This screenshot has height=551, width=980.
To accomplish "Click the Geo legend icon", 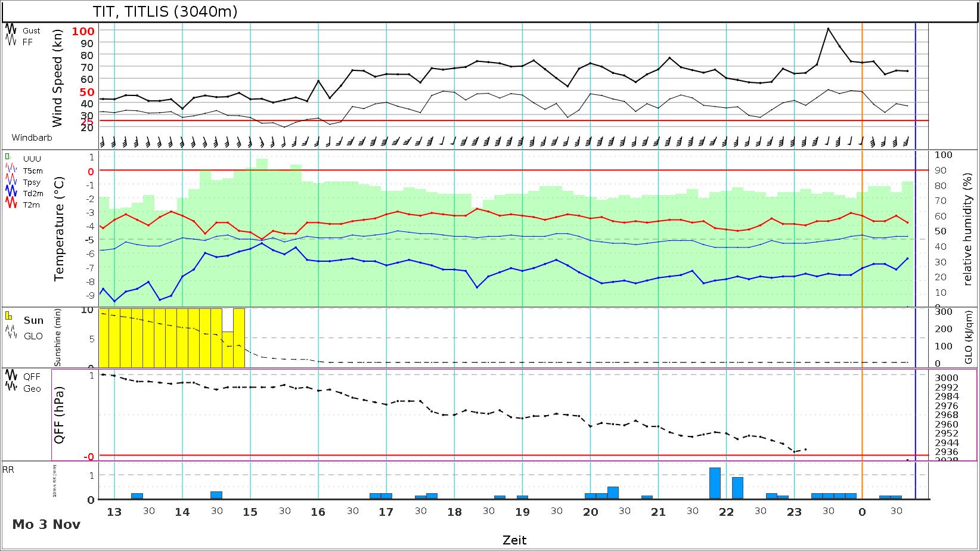I will pyautogui.click(x=10, y=388).
